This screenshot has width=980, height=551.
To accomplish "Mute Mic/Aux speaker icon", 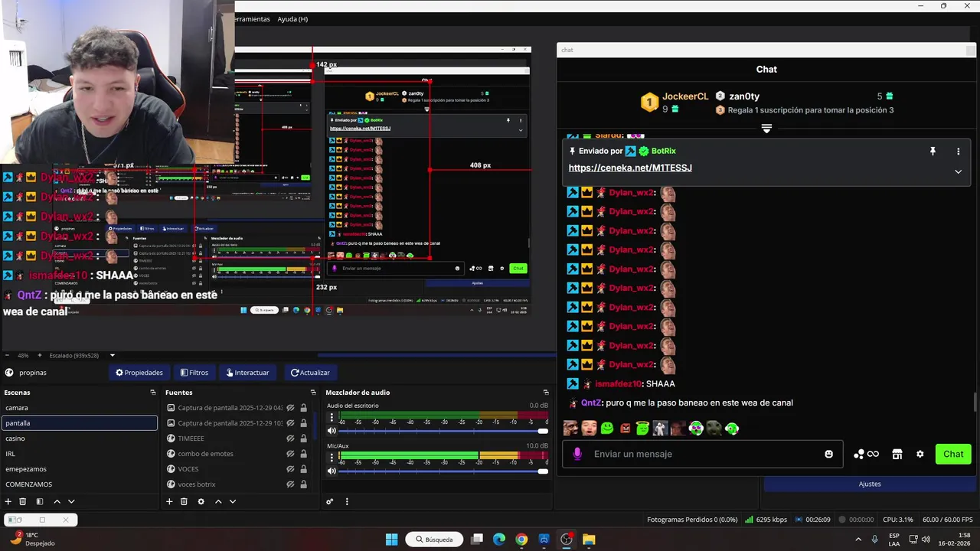I will click(332, 471).
